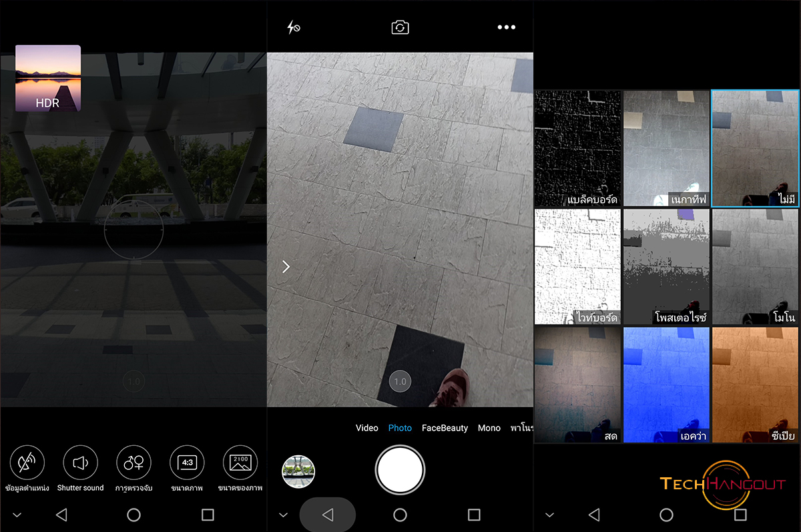Switch camera with the flip icon
Screen dimensions: 801x532
[x=400, y=27]
